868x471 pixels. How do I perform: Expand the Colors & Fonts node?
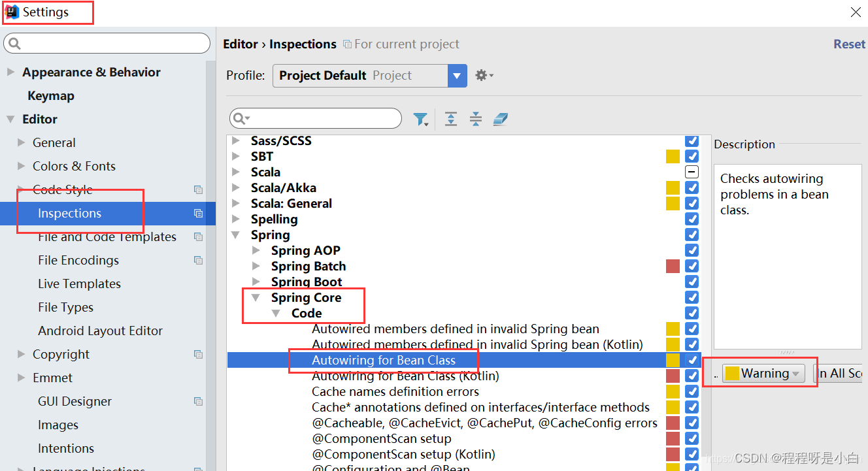tap(21, 167)
